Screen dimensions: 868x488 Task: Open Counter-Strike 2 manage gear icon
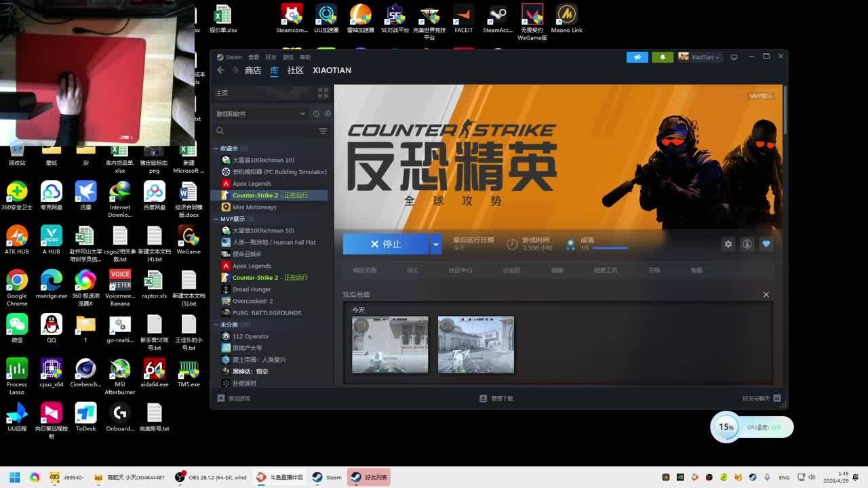tap(728, 244)
